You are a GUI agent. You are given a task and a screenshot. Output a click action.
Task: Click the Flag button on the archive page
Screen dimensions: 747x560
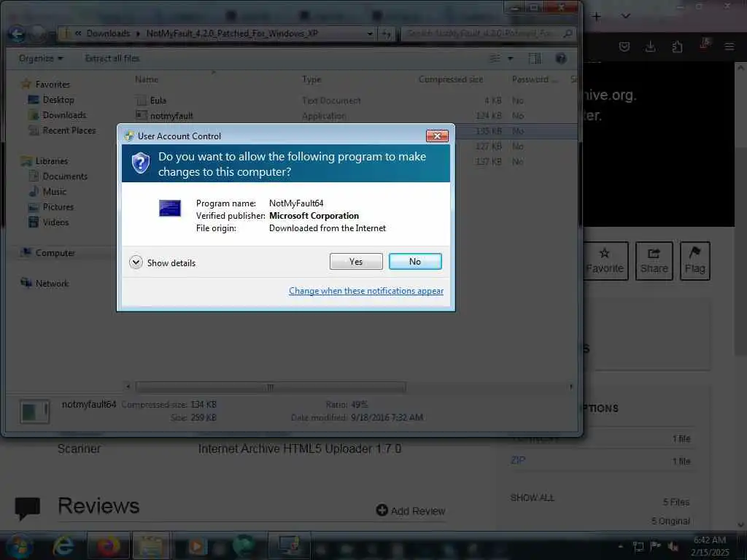695,261
